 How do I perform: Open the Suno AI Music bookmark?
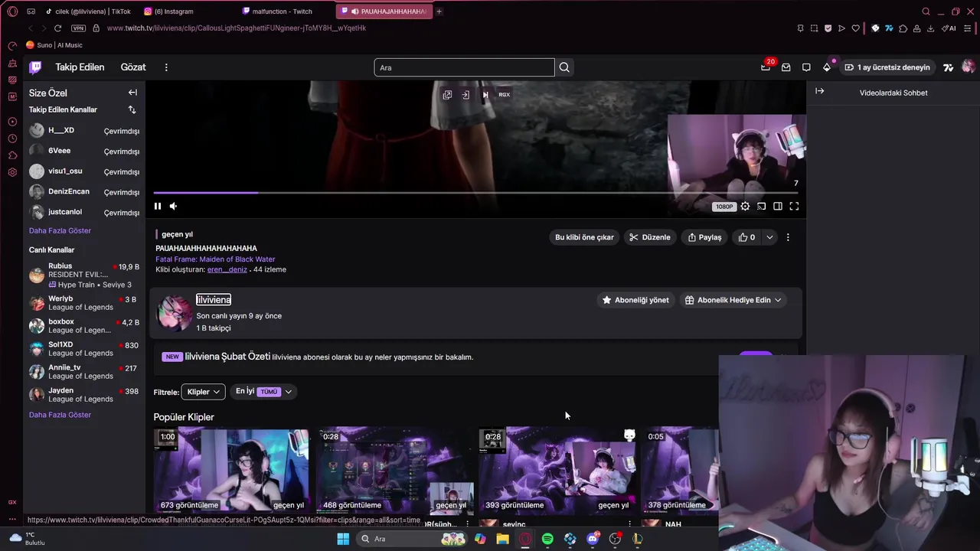pos(54,45)
